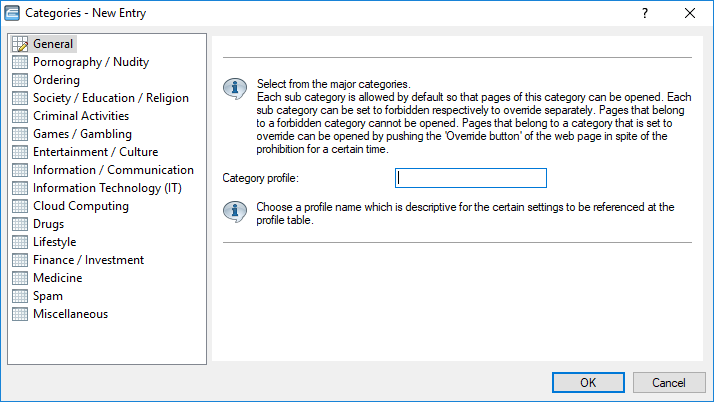The width and height of the screenshot is (714, 402).
Task: Click the Cancel button
Action: [x=669, y=382]
